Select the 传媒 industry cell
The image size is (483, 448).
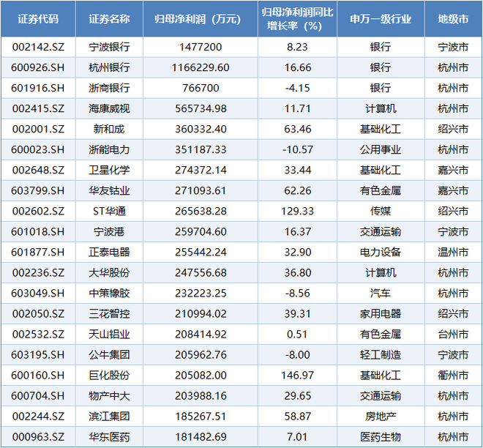coord(381,211)
